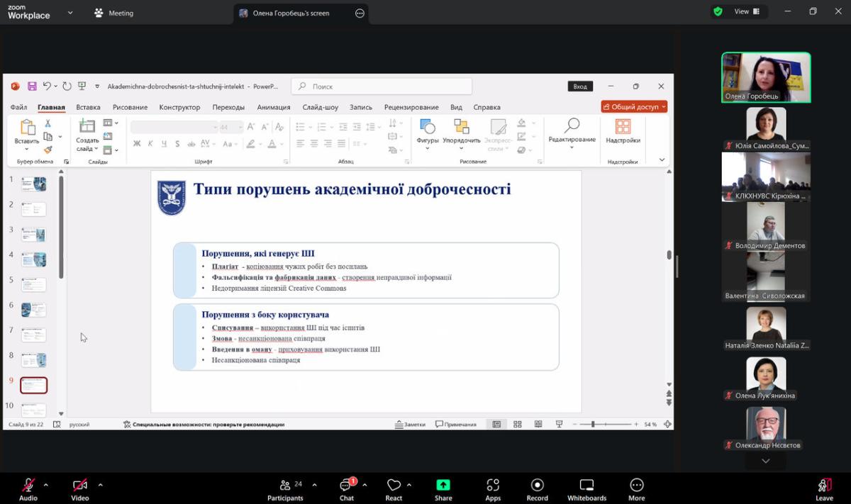851x504 pixels.
Task: Click the React heart icon
Action: pyautogui.click(x=394, y=486)
